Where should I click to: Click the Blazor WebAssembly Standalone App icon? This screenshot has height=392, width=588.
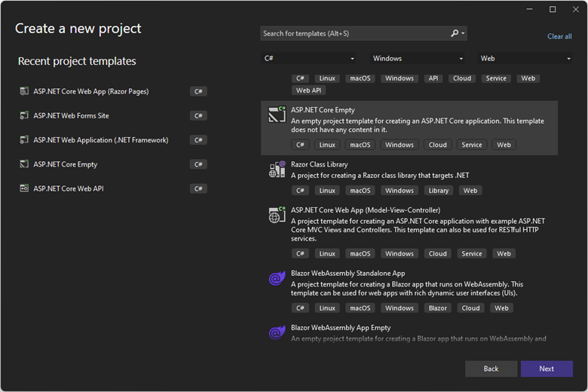click(x=277, y=279)
